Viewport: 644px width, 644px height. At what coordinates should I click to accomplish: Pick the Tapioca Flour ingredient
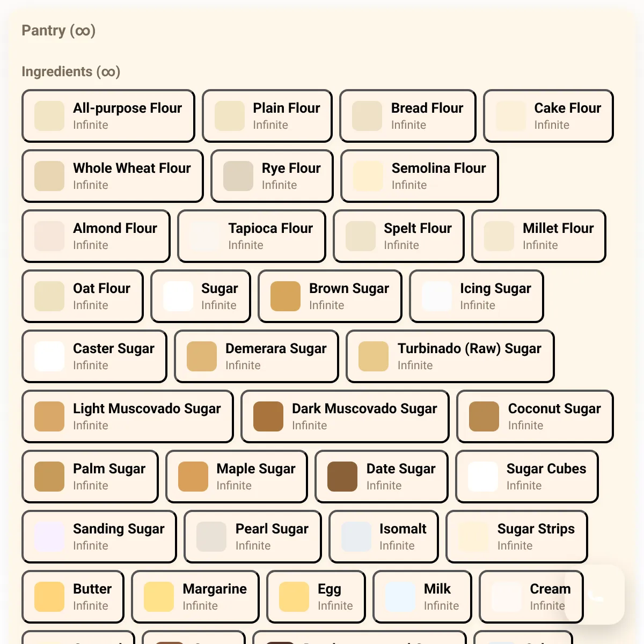click(x=252, y=236)
